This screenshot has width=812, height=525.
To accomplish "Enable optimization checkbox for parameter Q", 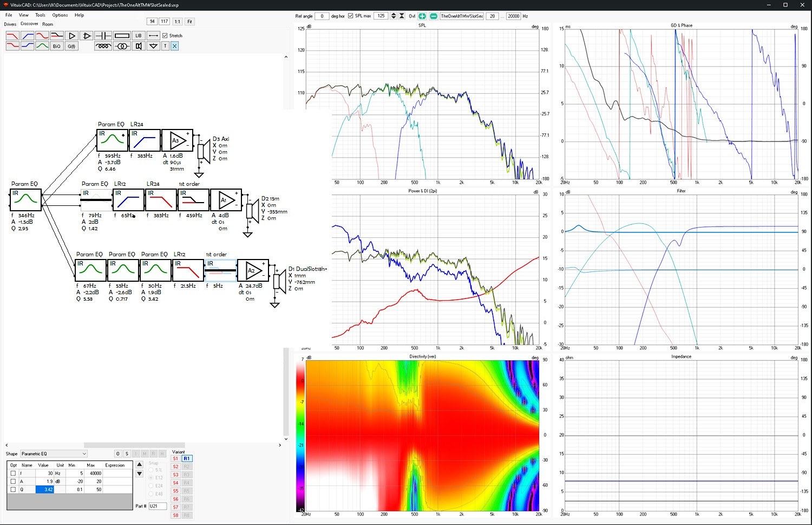I will (x=14, y=489).
